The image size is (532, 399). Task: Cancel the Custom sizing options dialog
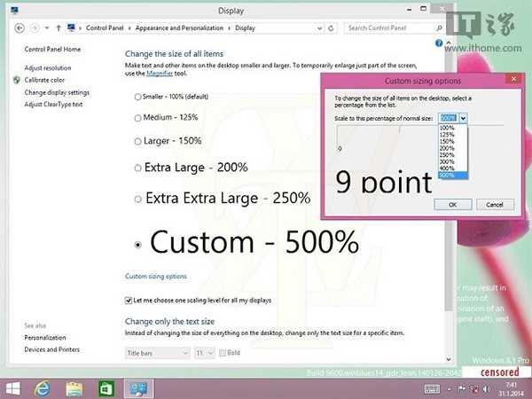coord(495,205)
